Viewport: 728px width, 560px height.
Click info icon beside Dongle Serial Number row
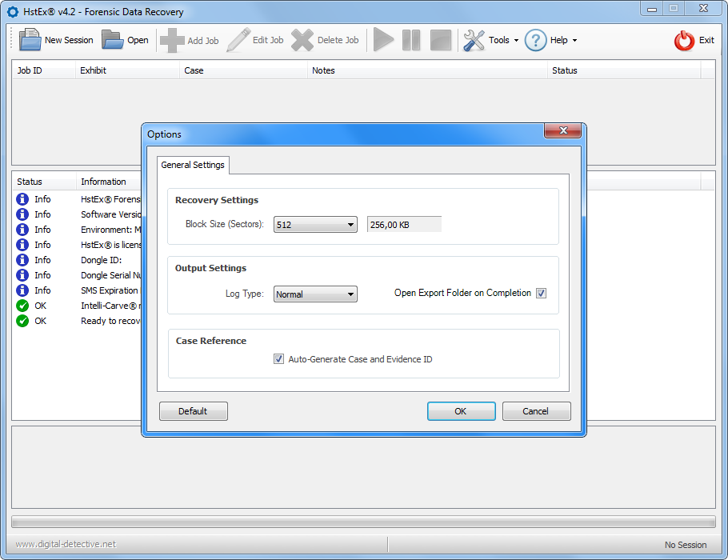click(22, 275)
